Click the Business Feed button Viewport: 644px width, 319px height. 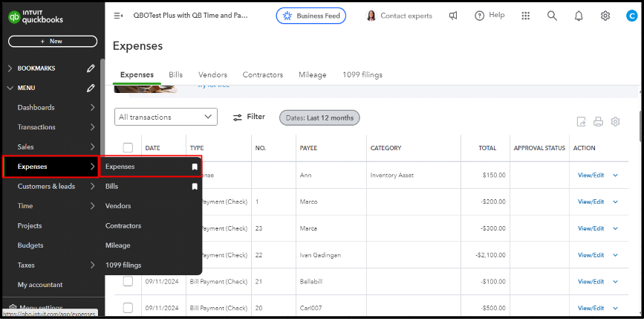[x=310, y=16]
